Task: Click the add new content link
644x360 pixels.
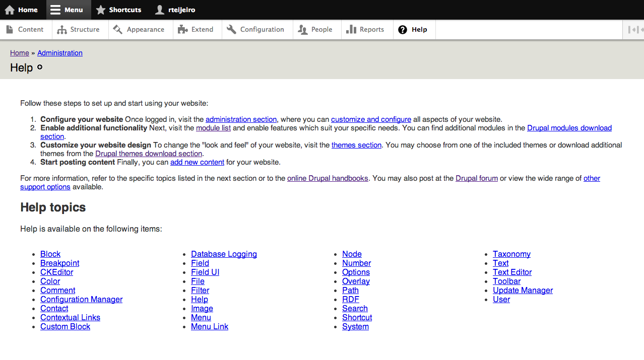Action: click(198, 162)
